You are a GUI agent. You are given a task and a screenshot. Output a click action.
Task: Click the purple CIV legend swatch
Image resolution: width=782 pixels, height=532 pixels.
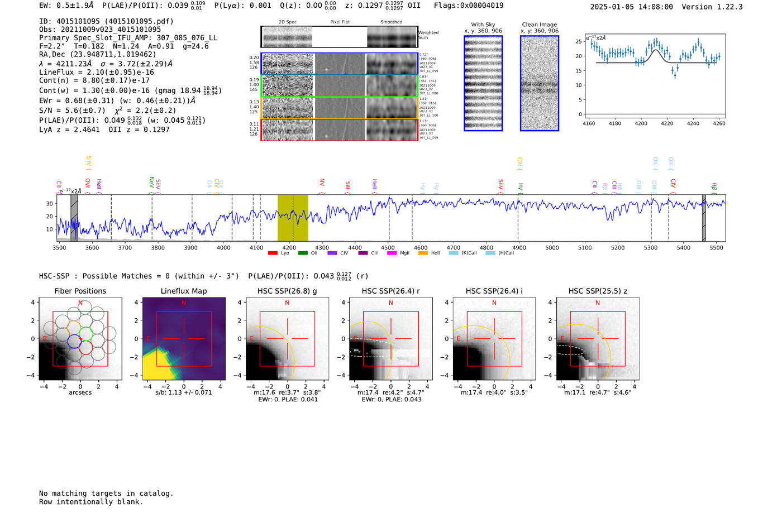[x=332, y=253]
